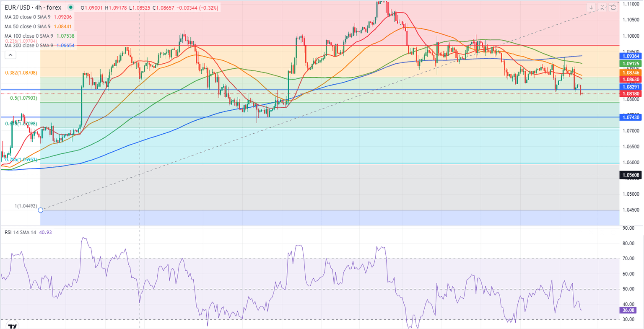This screenshot has height=329, width=644.
Task: Select the MA 200 close indicator legend
Action: pos(29,45)
